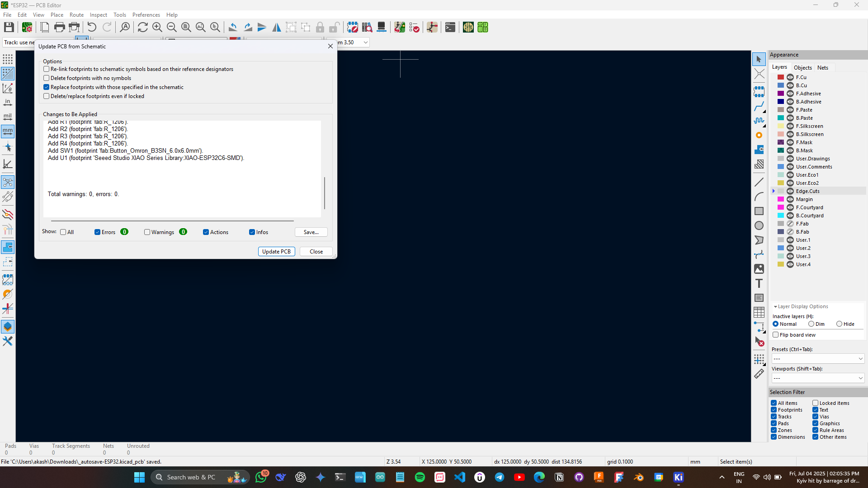Select the Delete tool icon
The width and height of the screenshot is (868, 488).
(759, 342)
